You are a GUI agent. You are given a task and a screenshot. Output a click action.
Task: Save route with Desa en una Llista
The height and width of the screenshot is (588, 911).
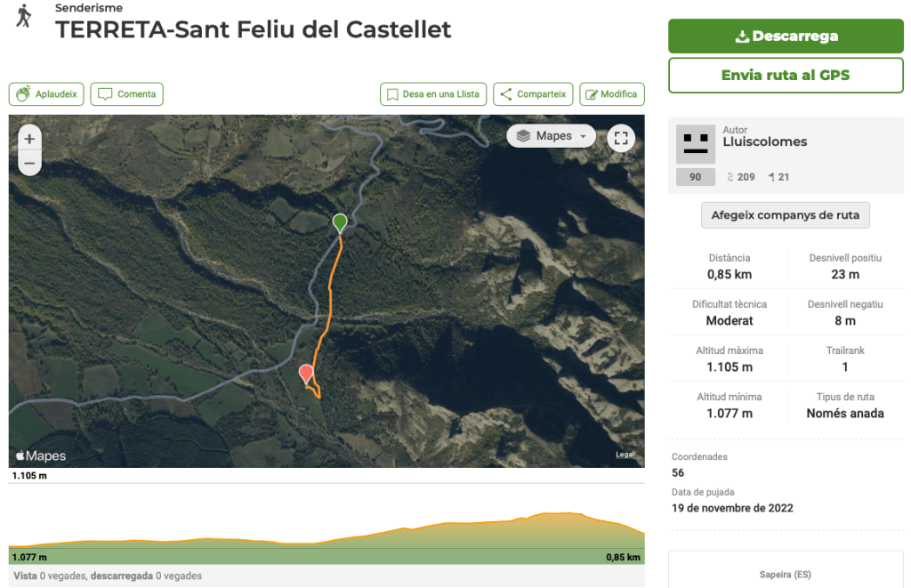[433, 94]
